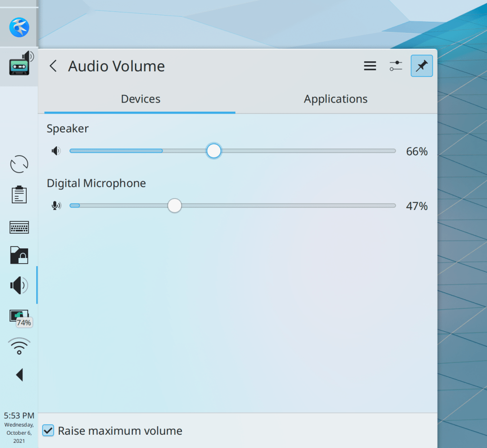
Task: Uncheck Raise maximum volume
Action: tap(48, 431)
